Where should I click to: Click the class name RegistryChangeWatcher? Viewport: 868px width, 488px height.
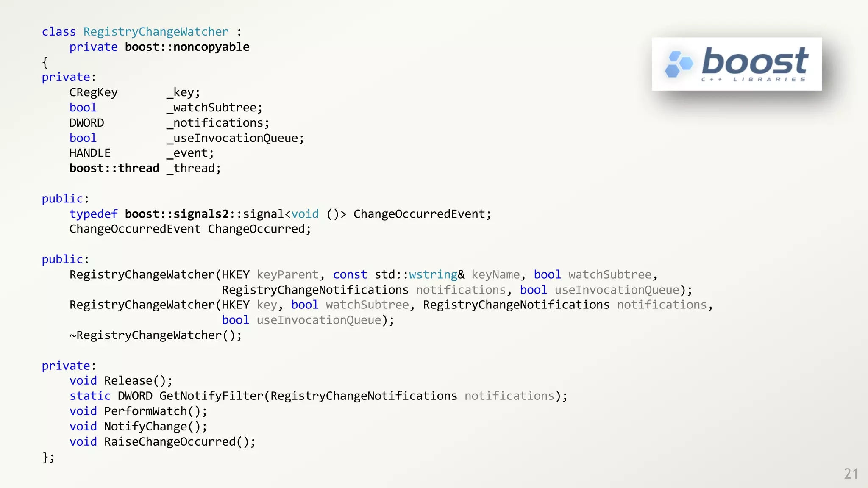pyautogui.click(x=156, y=32)
